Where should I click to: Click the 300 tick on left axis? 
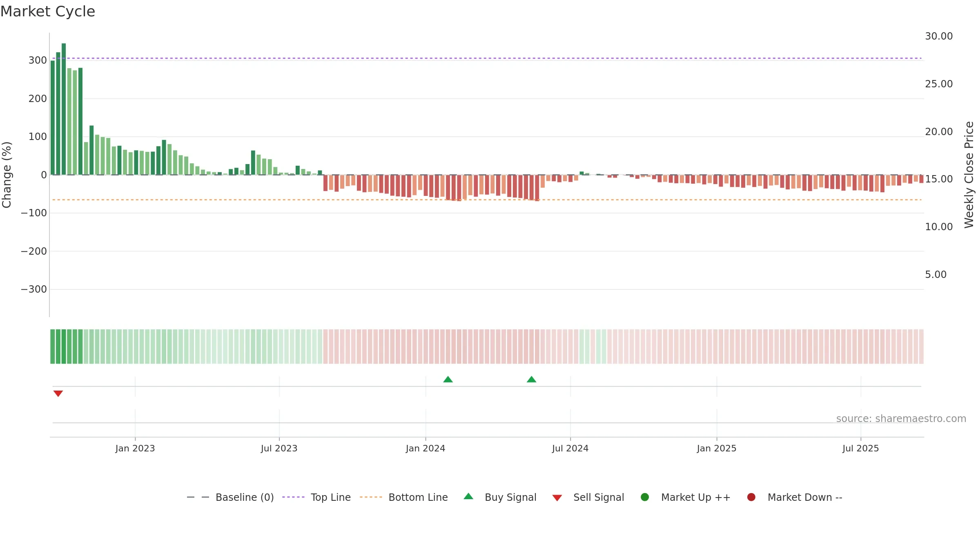(38, 60)
